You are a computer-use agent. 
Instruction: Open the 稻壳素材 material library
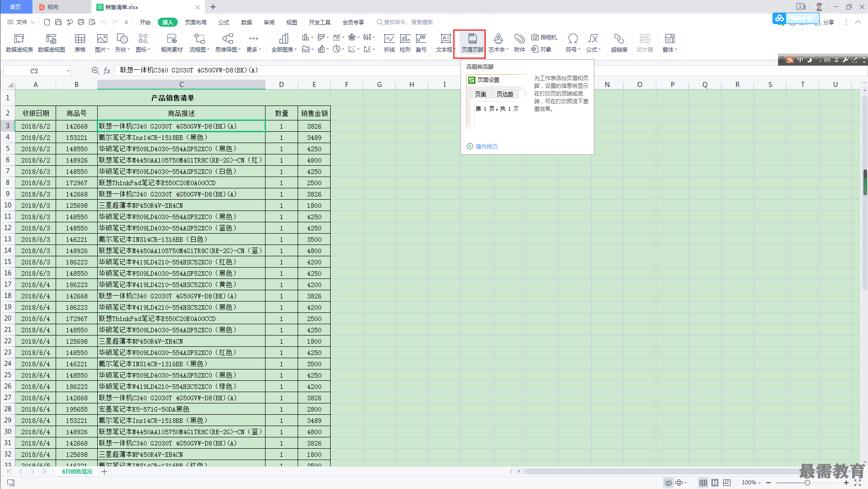click(171, 43)
